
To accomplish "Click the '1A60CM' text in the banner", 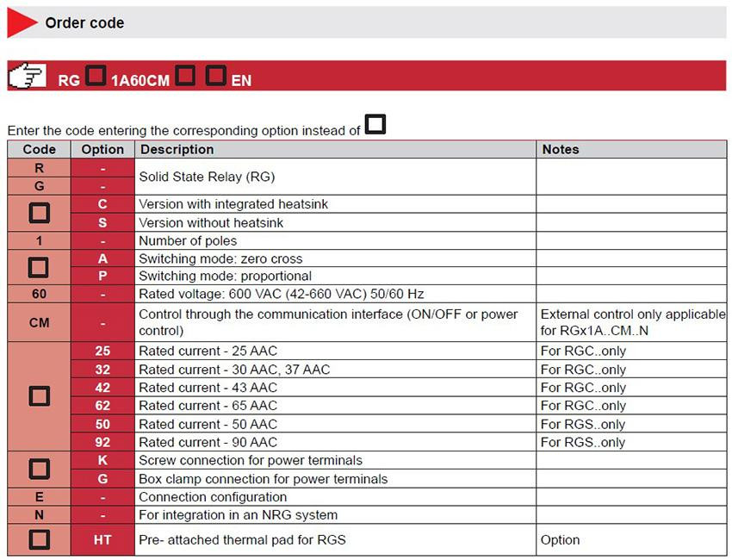I will [x=140, y=80].
